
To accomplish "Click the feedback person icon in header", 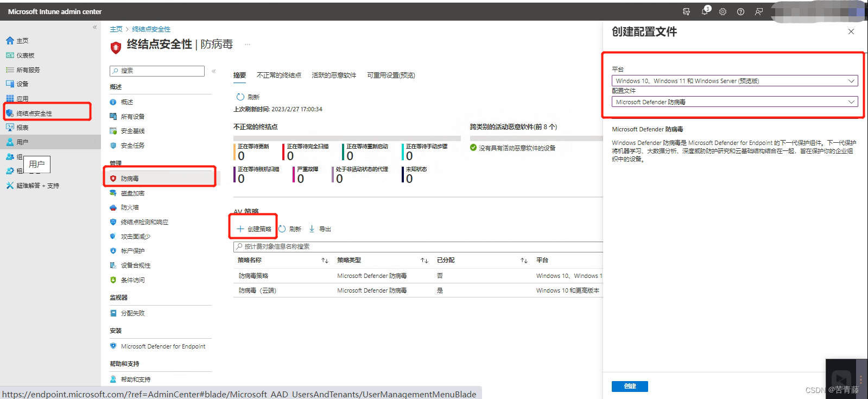I will [x=759, y=11].
